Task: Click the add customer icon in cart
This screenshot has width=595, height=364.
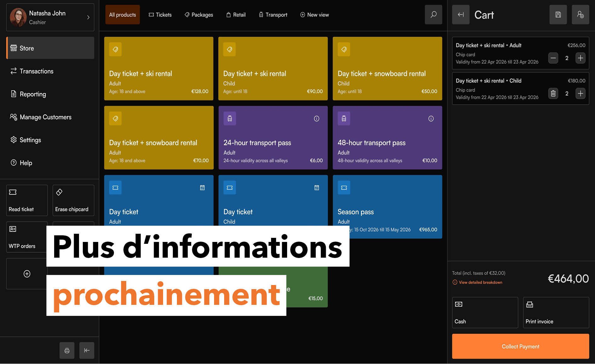Action: tap(580, 14)
